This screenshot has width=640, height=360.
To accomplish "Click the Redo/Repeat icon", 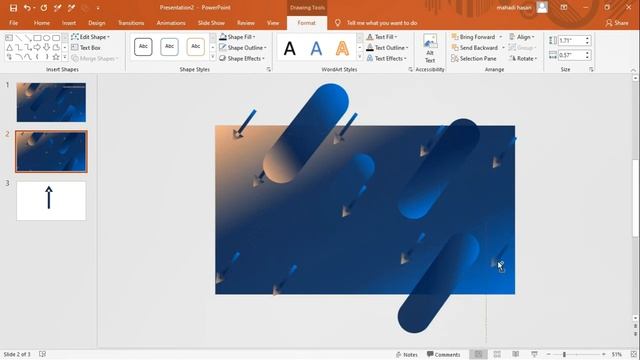I will tap(44, 8).
